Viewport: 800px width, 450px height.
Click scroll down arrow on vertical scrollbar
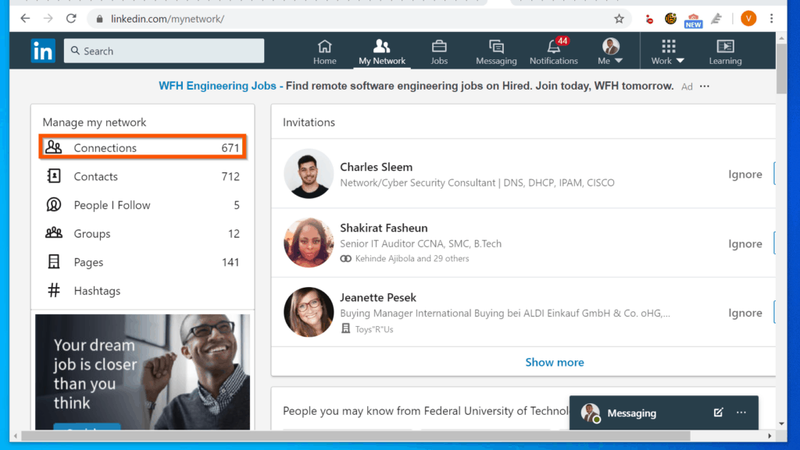(781, 424)
